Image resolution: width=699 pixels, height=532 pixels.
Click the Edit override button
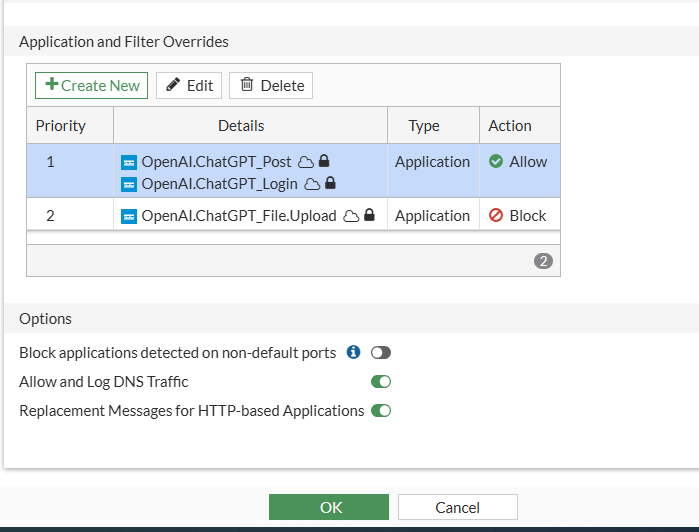pyautogui.click(x=189, y=86)
